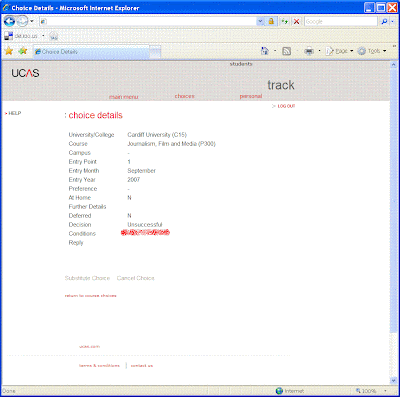400x397 pixels.
Task: Click Add to Favorites star-plus icon
Action: coord(23,51)
